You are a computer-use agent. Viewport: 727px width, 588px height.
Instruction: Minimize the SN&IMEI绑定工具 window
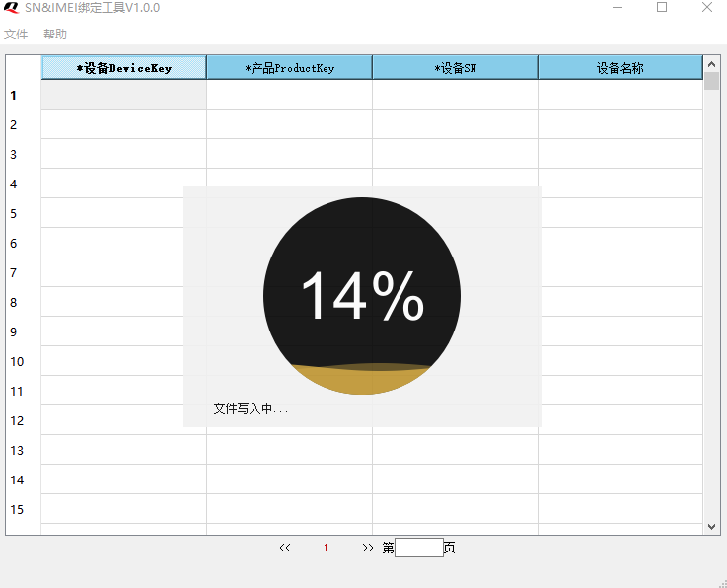pyautogui.click(x=618, y=8)
